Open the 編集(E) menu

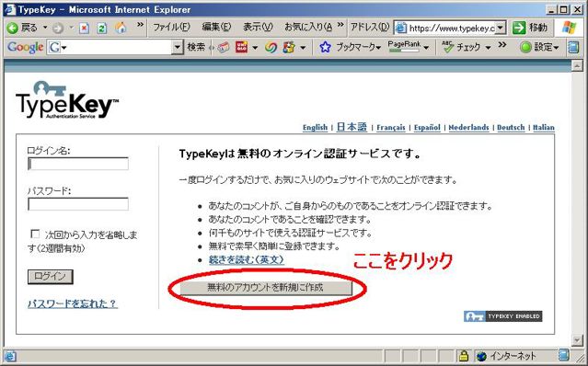coord(216,28)
